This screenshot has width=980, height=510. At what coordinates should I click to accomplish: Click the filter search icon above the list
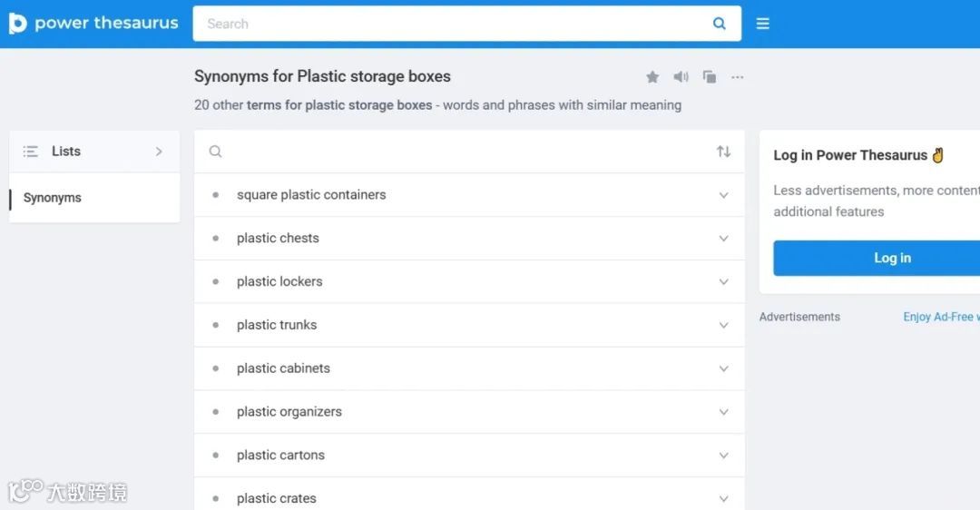215,152
